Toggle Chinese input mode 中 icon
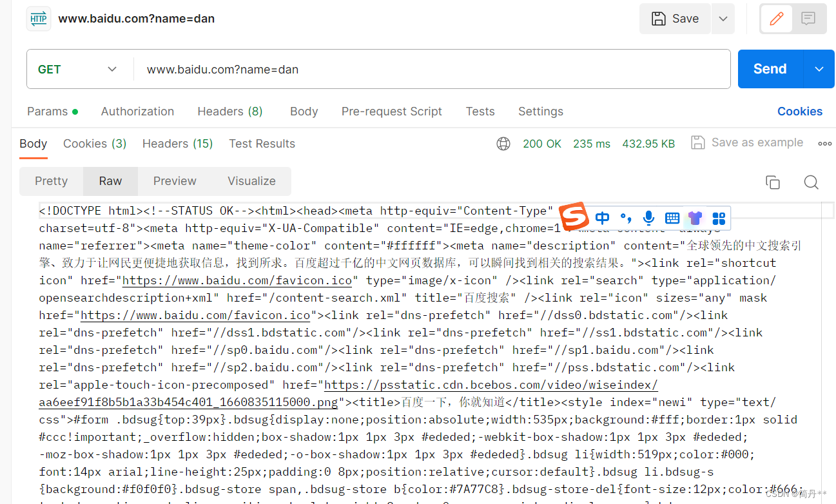The height and width of the screenshot is (504, 836). (602, 218)
